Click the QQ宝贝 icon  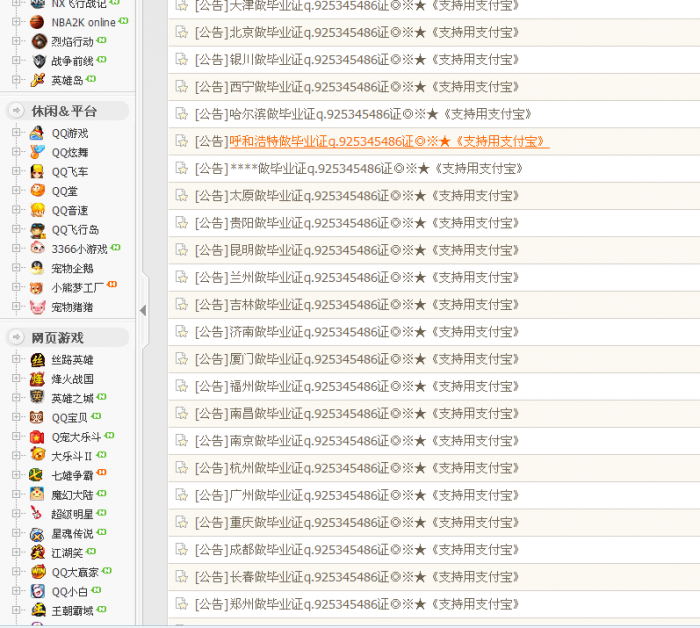[37, 417]
